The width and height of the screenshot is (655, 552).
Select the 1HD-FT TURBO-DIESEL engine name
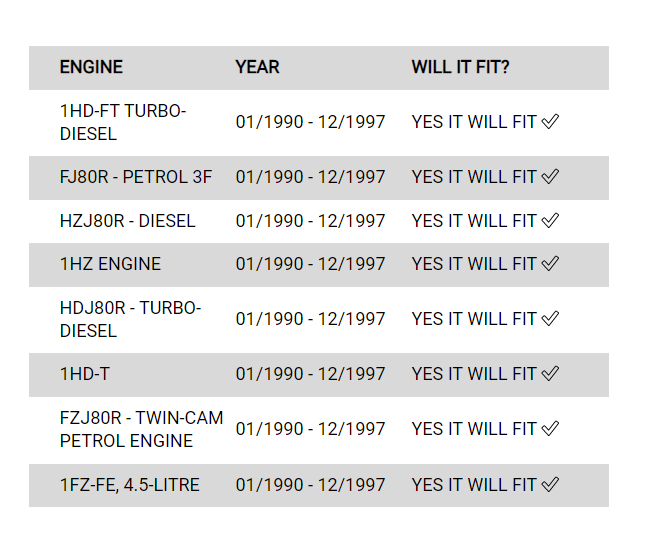point(123,122)
